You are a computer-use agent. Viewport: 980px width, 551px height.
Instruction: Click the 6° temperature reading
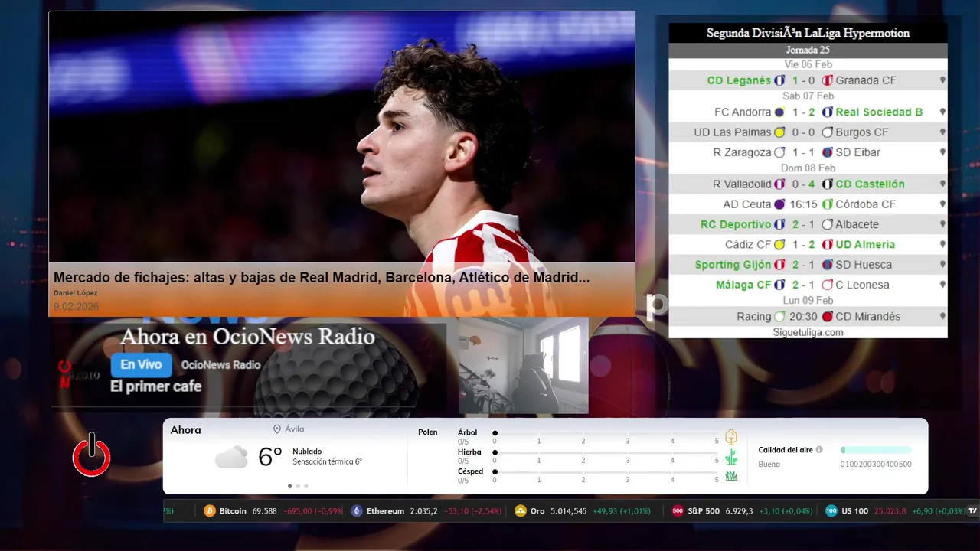coord(270,457)
